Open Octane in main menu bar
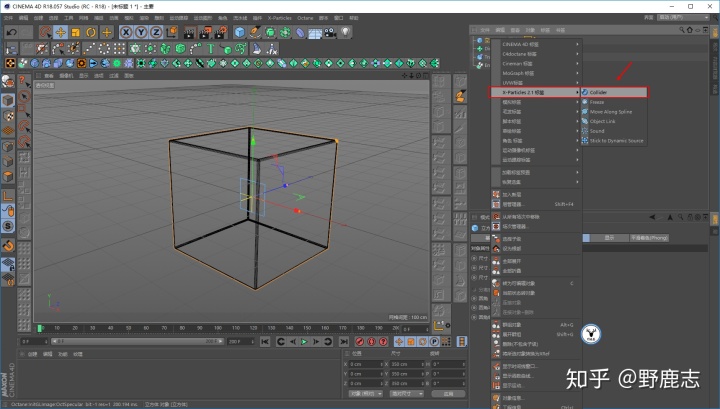The width and height of the screenshot is (720, 409). click(x=305, y=18)
